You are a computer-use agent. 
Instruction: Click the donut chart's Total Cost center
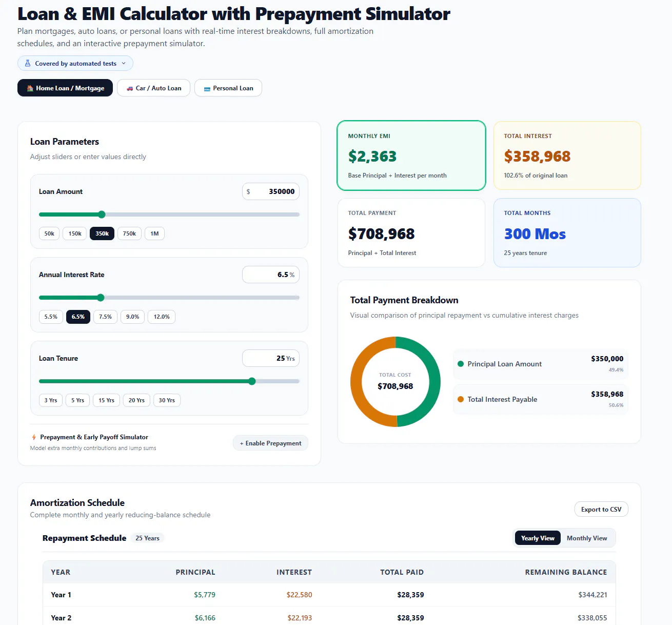tap(395, 382)
